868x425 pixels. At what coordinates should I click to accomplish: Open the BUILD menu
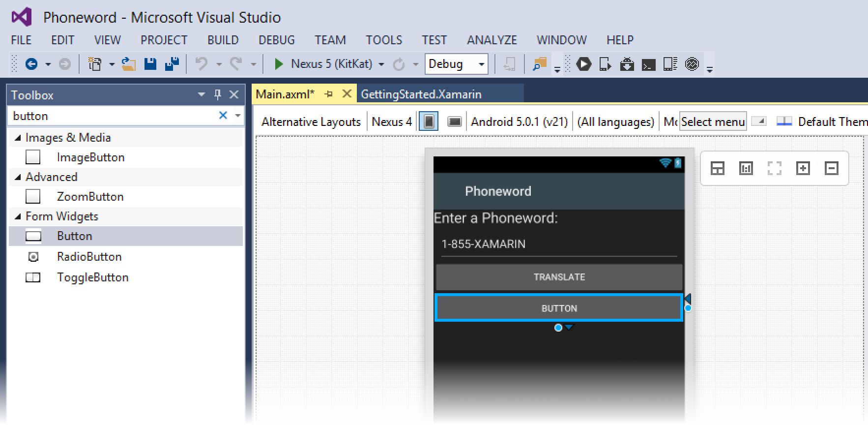tap(223, 40)
